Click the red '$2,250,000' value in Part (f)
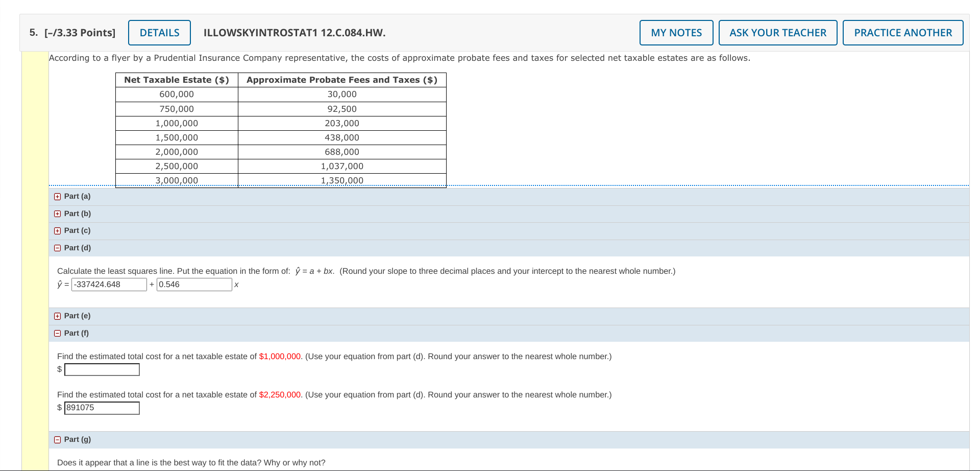 click(280, 395)
